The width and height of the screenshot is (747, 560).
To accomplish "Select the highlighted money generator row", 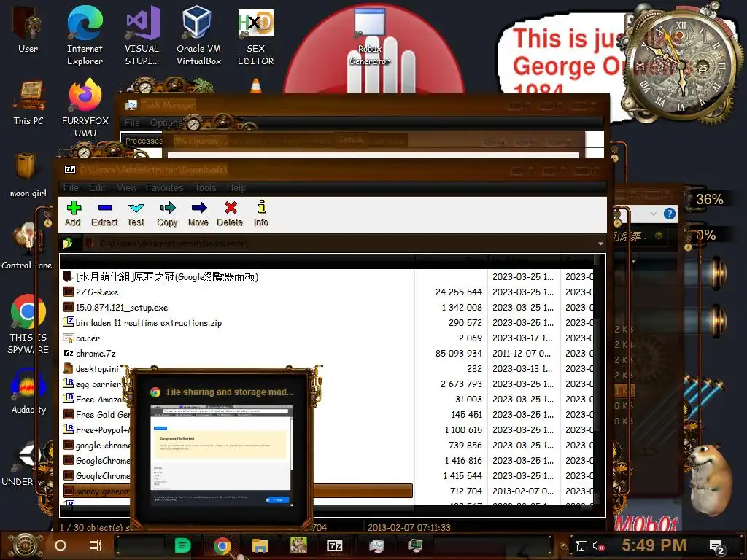I will (239, 491).
